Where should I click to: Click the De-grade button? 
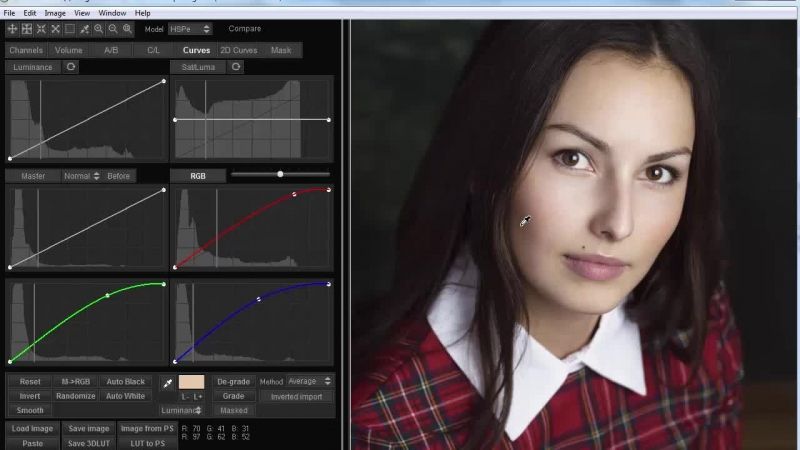(234, 381)
